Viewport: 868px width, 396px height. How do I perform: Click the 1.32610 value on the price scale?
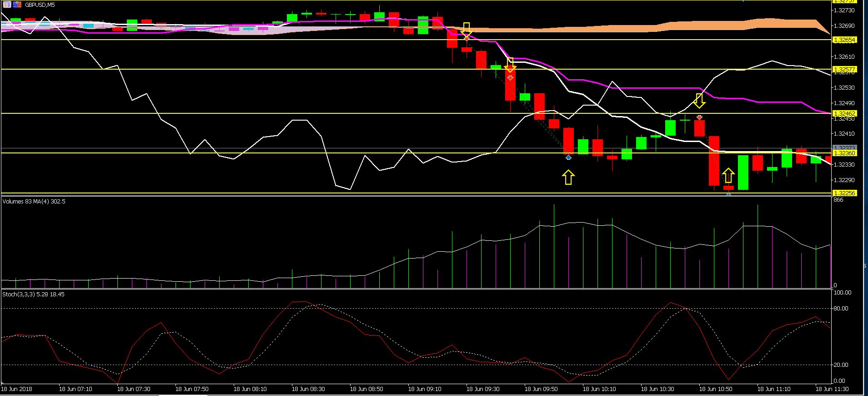click(x=845, y=57)
